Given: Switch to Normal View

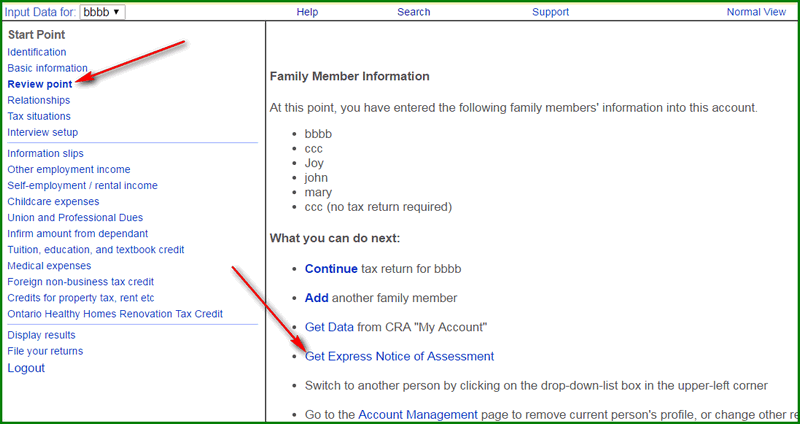Looking at the screenshot, I should [756, 12].
